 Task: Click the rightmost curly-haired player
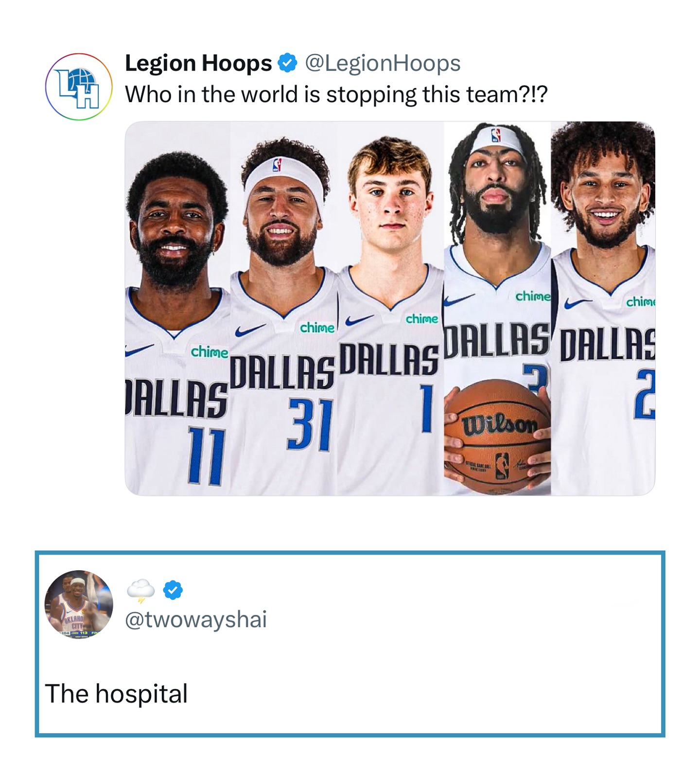point(603,308)
